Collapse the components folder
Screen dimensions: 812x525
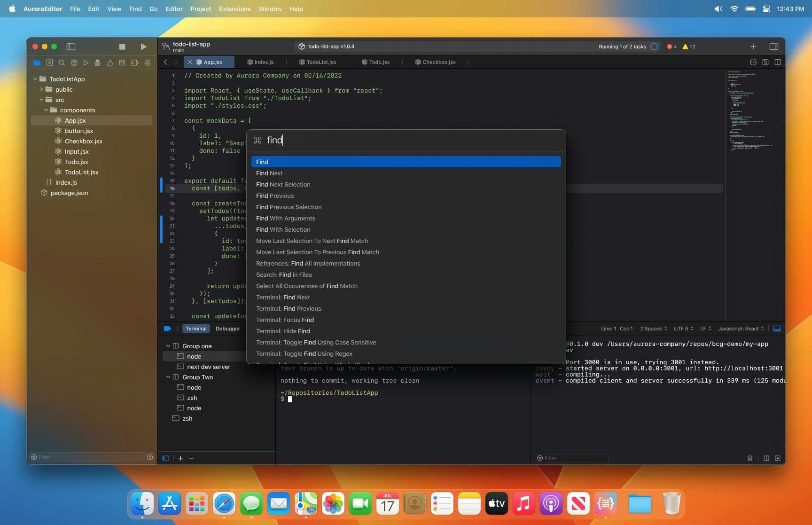click(46, 110)
